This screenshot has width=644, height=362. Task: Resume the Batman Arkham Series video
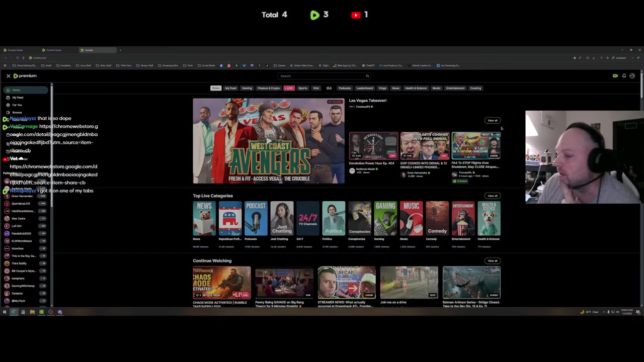(471, 283)
